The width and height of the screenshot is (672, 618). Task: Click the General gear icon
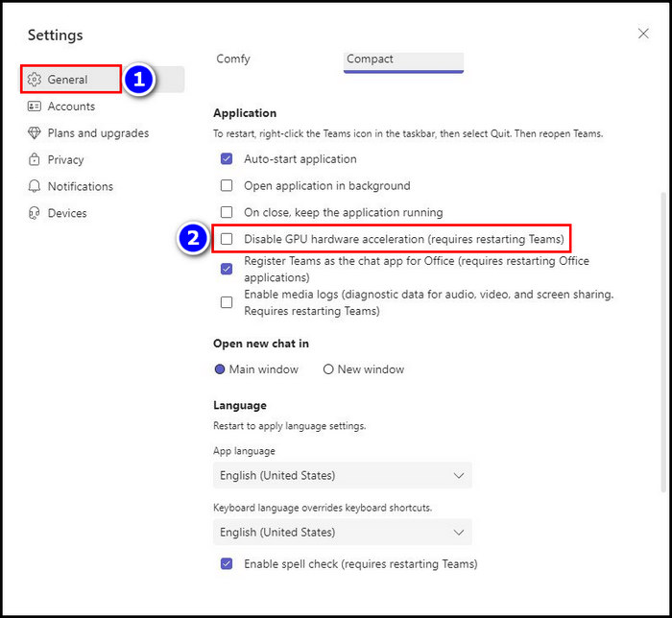(35, 80)
